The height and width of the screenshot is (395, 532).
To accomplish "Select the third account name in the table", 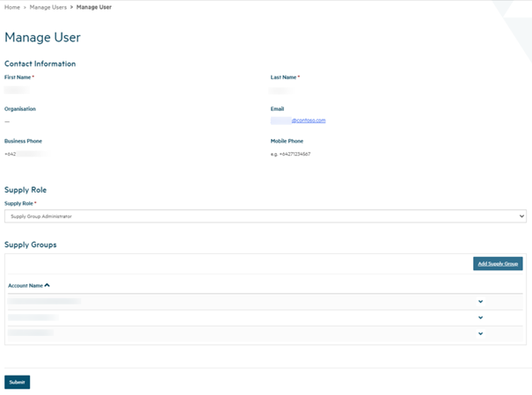I will (x=31, y=333).
